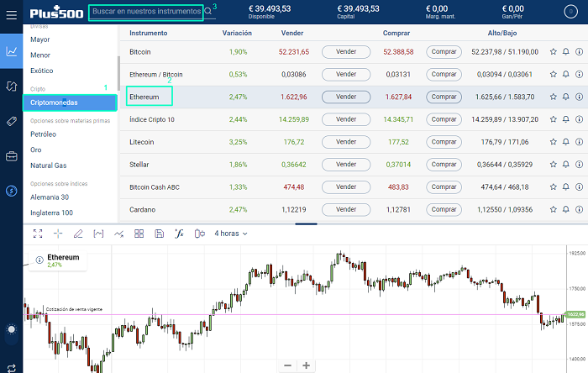
Task: Select the chart drawing pencil tool
Action: click(x=78, y=234)
